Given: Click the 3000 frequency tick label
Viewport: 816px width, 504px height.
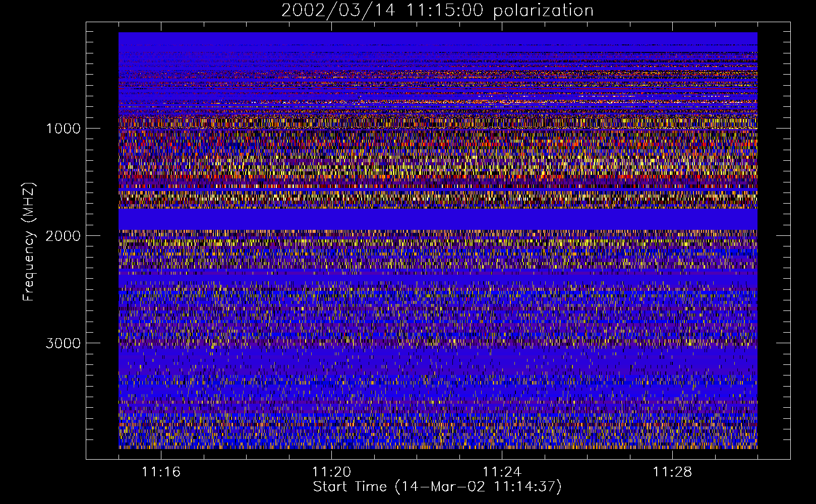Looking at the screenshot, I should point(63,343).
